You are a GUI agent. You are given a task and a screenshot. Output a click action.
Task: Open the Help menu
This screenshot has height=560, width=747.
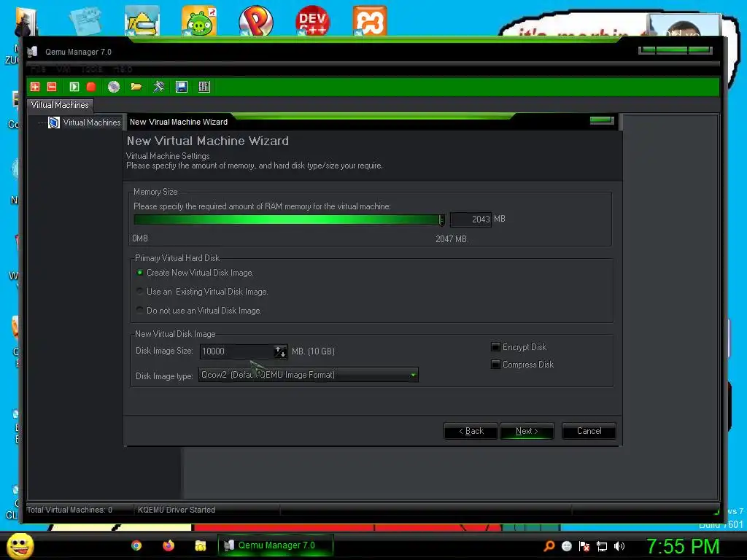pyautogui.click(x=123, y=69)
